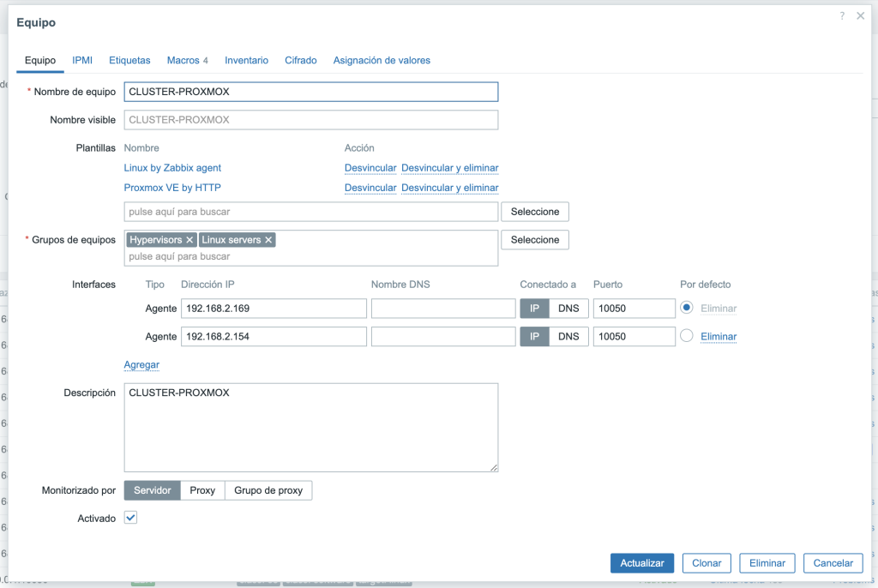Open the help question mark icon
The width and height of the screenshot is (878, 588).
(841, 15)
